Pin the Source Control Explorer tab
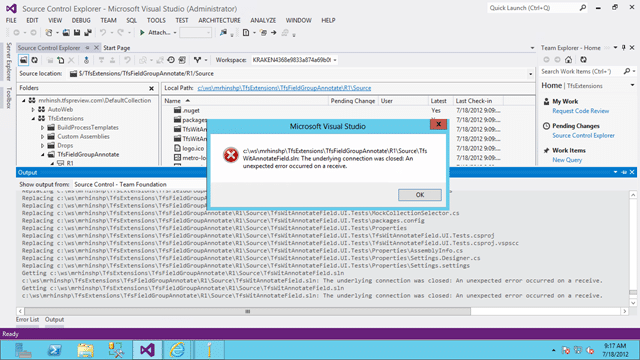Image resolution: width=640 pixels, height=360 pixels. coord(87,48)
